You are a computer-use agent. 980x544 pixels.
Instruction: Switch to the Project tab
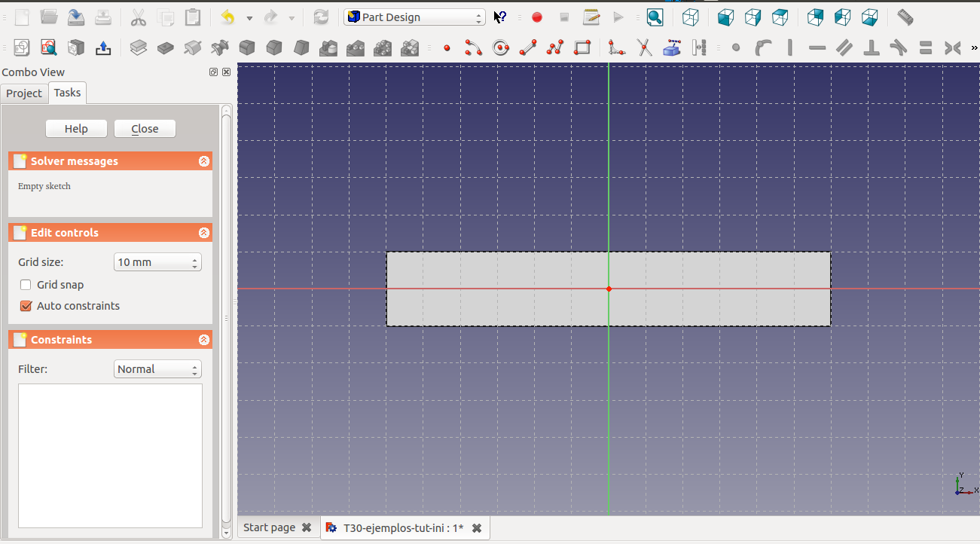24,93
